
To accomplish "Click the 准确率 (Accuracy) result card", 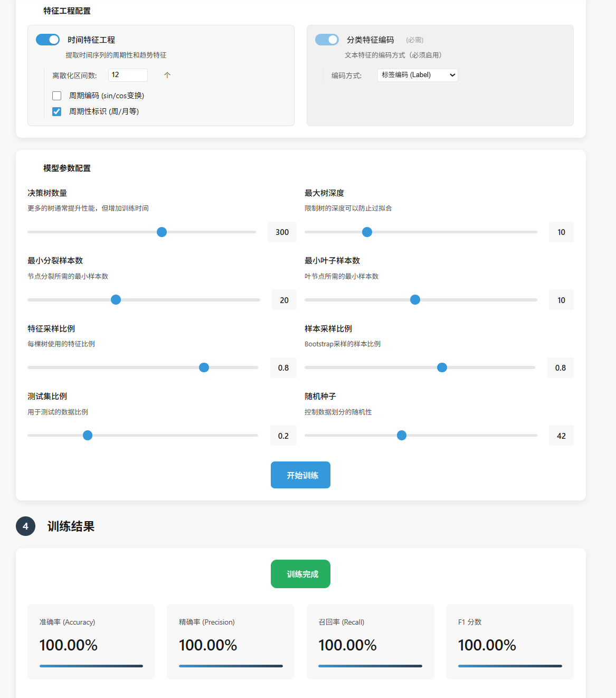I will (91, 642).
